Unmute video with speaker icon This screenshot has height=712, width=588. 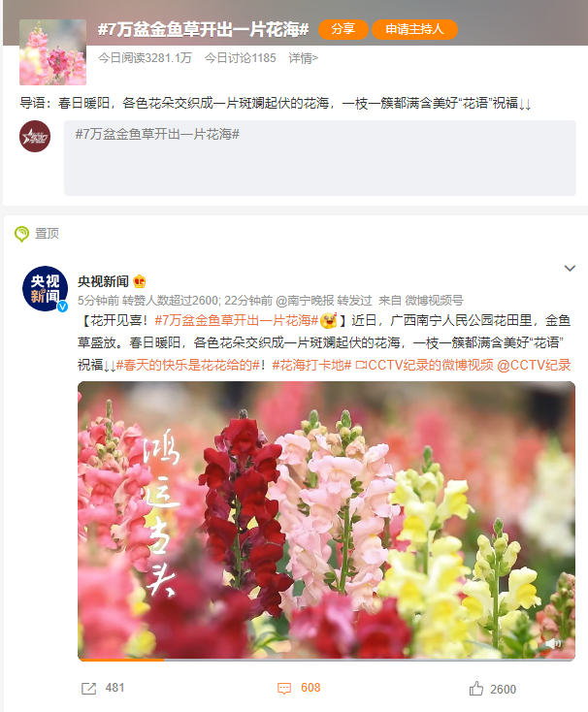(x=553, y=643)
